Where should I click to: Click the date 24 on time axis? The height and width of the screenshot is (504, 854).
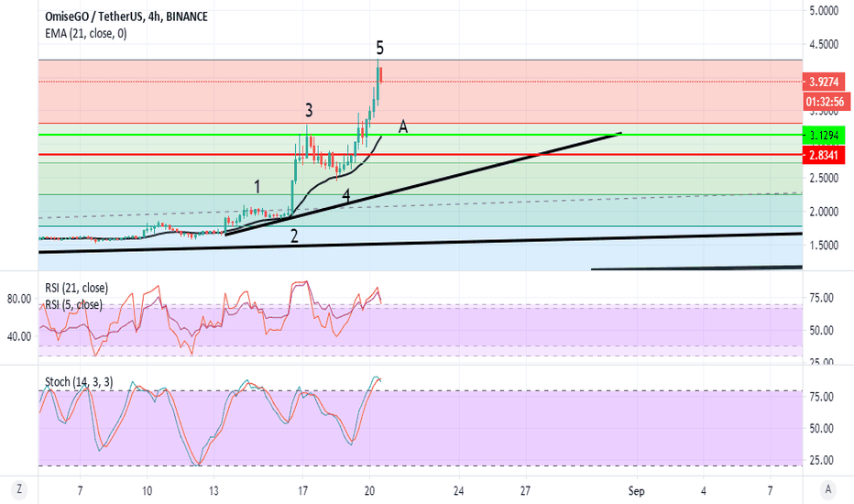(458, 491)
